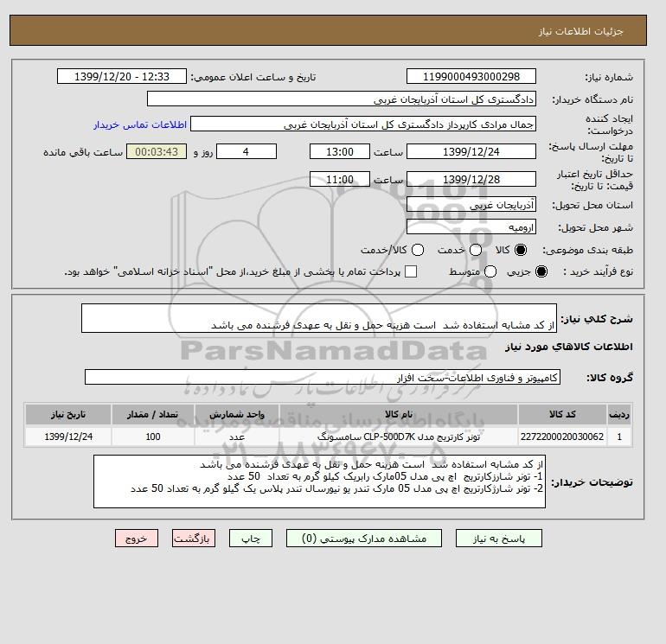Click product code cell 2272200020030062
Screen dimensions: 666x644
562,437
